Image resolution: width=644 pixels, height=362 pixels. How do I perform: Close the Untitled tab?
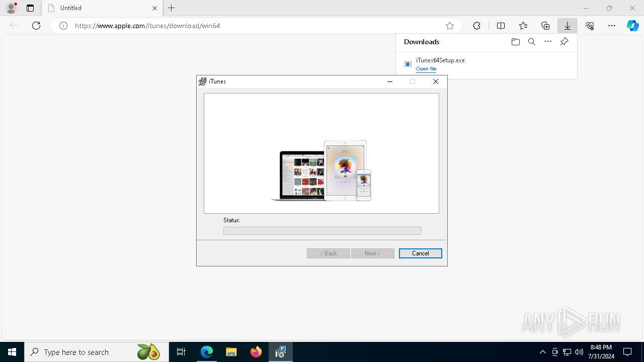154,8
